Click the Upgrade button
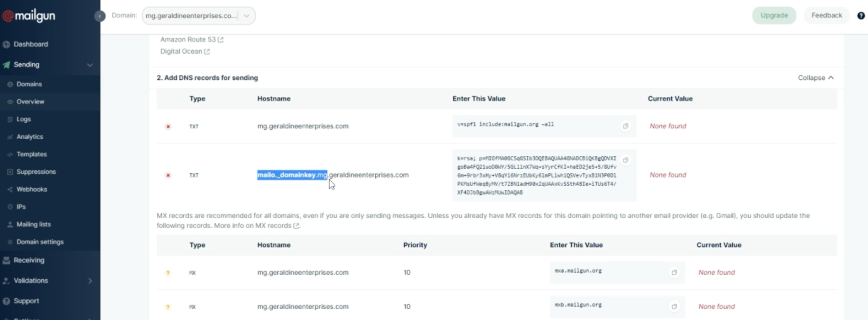Image resolution: width=868 pixels, height=320 pixels. click(x=774, y=15)
